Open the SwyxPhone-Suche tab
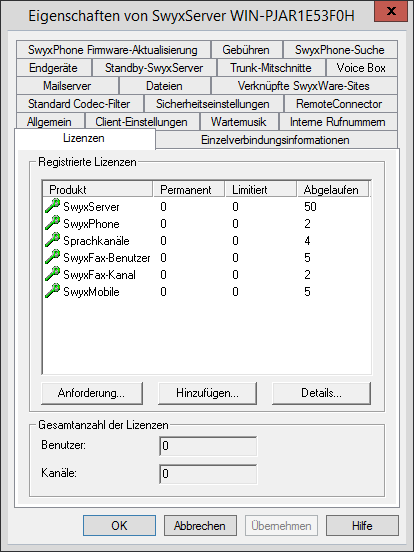The width and height of the screenshot is (414, 552). (340, 50)
